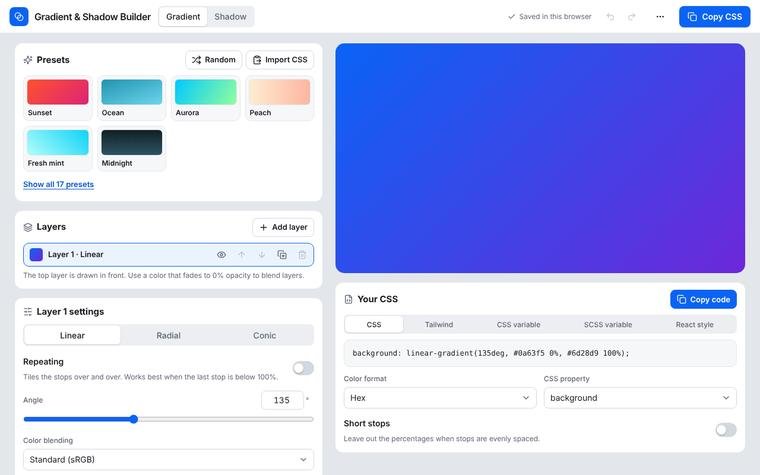Apply the Ocean preset
760x475 pixels.
[x=131, y=98]
